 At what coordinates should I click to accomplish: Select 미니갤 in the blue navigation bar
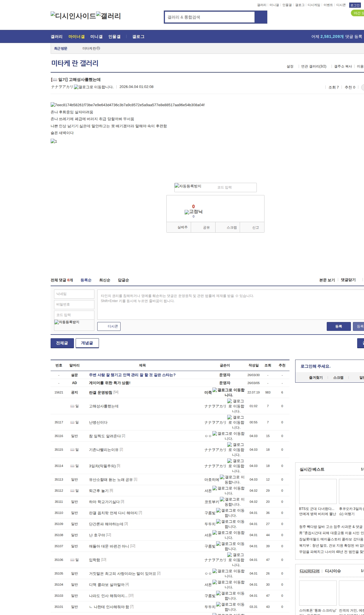pos(96,37)
